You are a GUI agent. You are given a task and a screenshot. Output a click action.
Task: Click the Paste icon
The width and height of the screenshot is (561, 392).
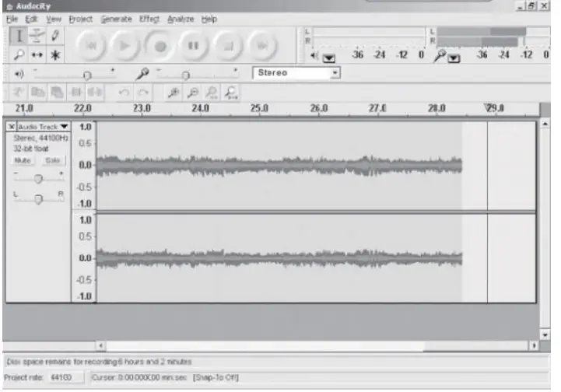click(x=57, y=93)
